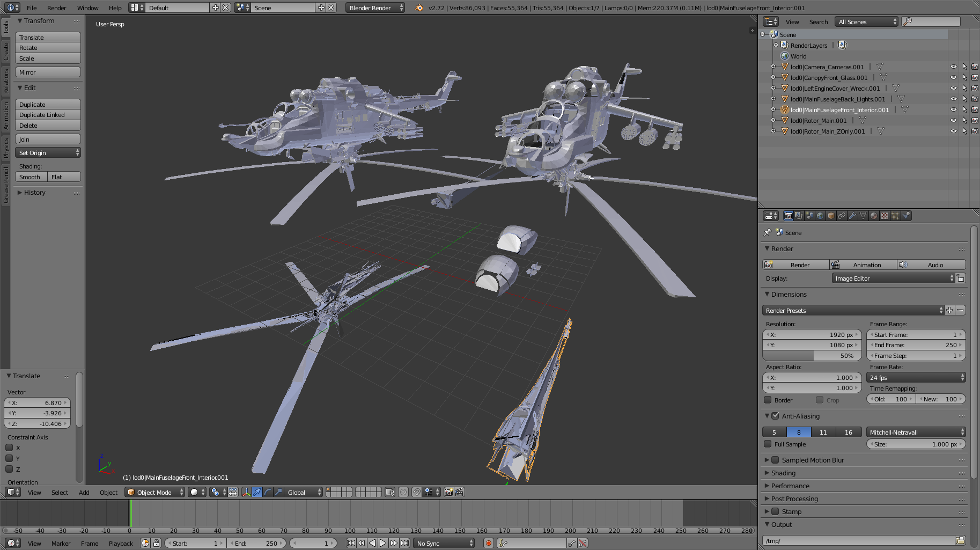The height and width of the screenshot is (550, 980).
Task: Open the Global orientation dropdown
Action: point(303,492)
